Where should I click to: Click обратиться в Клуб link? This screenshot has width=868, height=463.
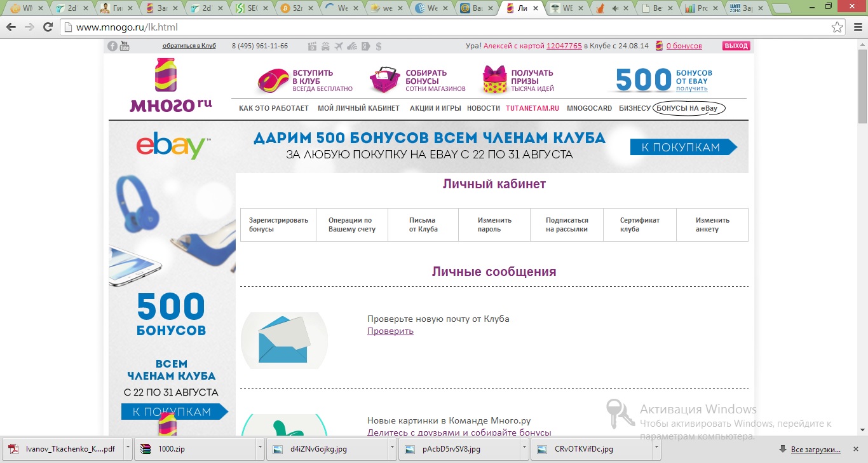click(x=189, y=46)
